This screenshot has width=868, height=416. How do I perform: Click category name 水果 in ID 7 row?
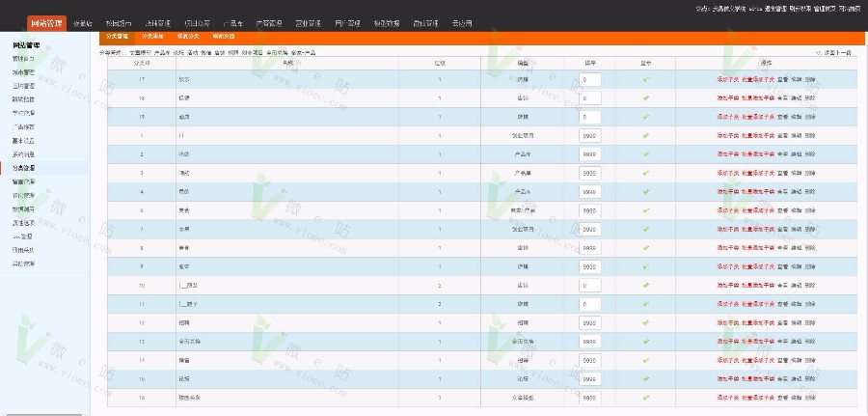tap(183, 230)
